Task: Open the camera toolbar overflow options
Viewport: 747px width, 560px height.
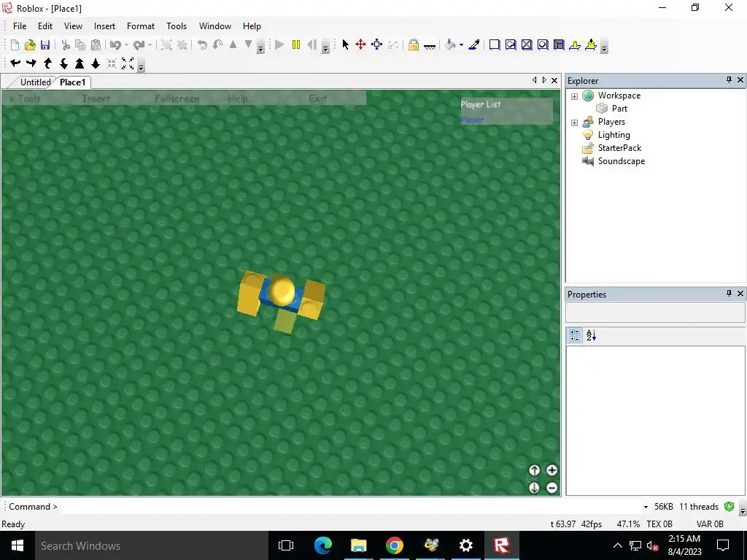Action: tap(141, 66)
